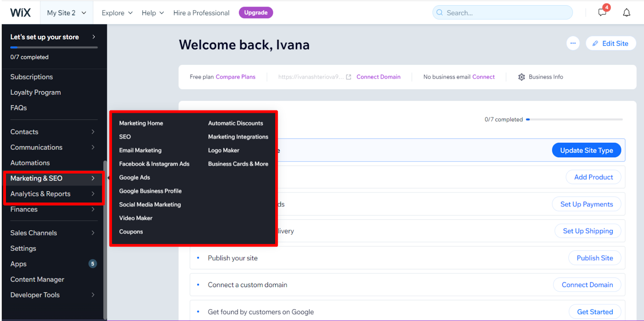
Task: Expand the Contacts submenu arrow
Action: pyautogui.click(x=93, y=132)
